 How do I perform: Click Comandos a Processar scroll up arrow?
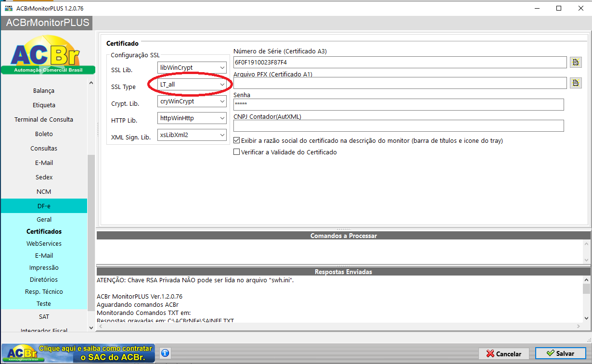[x=586, y=244]
